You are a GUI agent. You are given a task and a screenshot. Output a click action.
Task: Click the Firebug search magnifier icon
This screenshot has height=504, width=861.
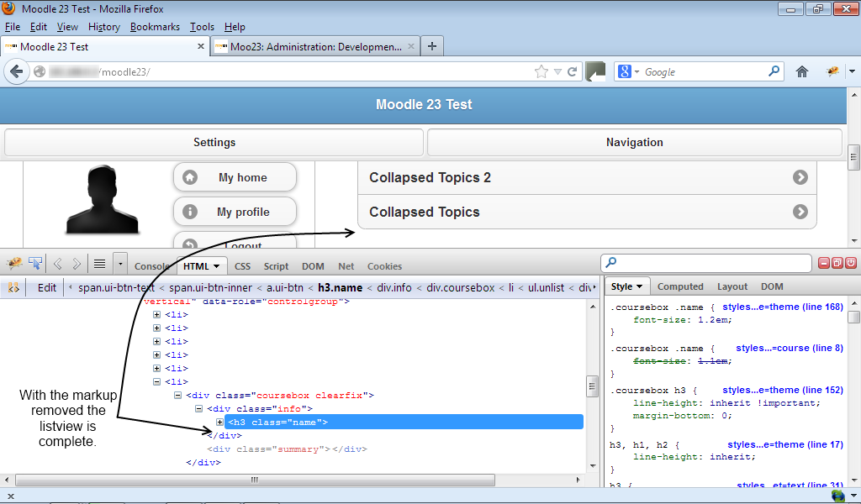coord(610,263)
